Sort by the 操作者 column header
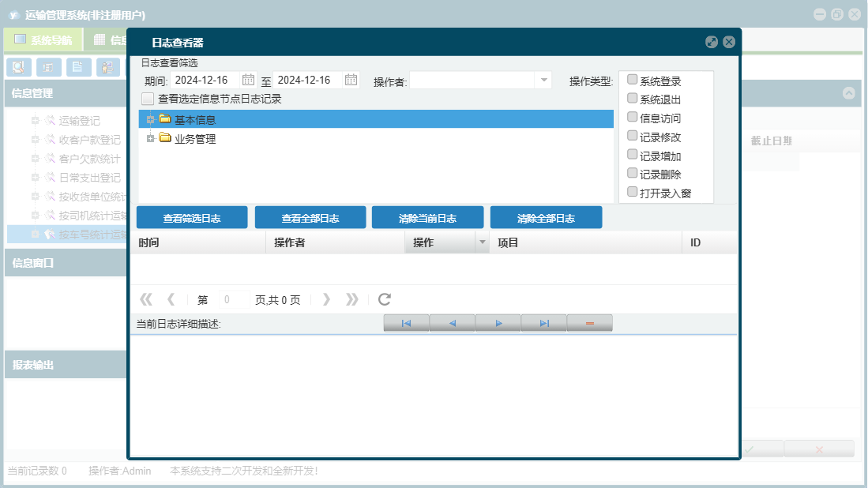Viewport: 868px width, 488px height. tap(336, 242)
